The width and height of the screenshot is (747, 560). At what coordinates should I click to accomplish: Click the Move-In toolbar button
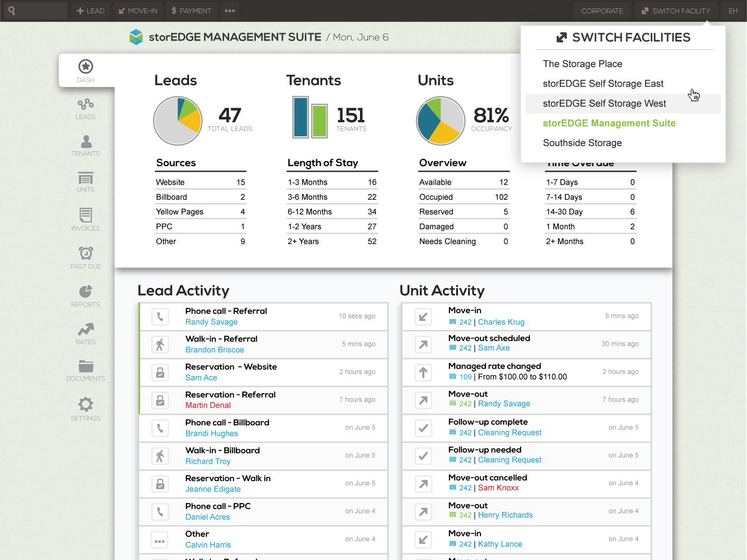point(138,11)
